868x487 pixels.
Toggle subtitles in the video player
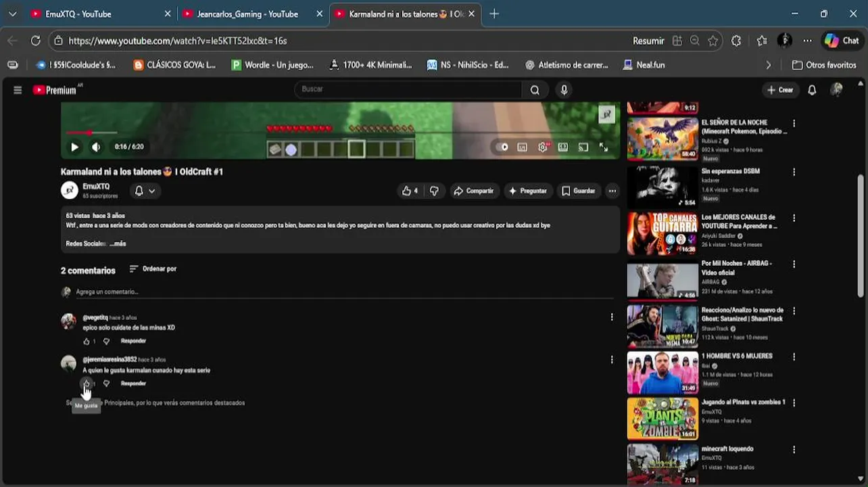point(523,147)
